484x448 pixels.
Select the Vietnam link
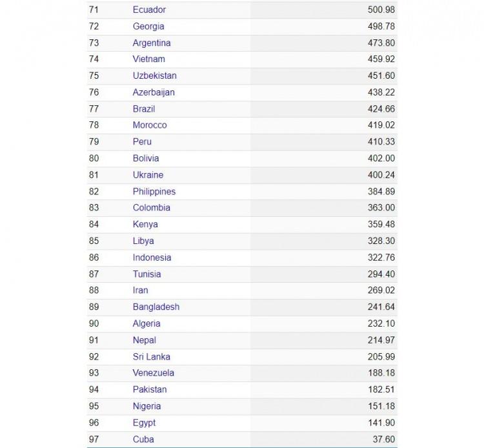(148, 59)
